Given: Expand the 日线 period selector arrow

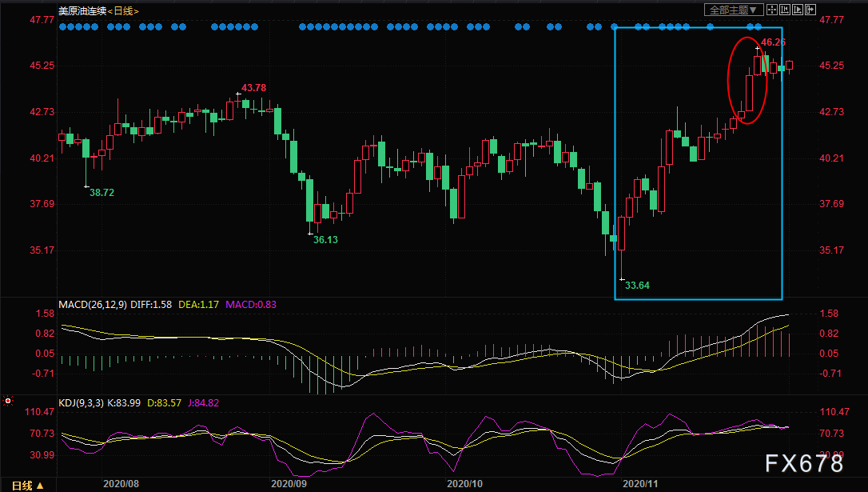Looking at the screenshot, I should click(x=40, y=486).
